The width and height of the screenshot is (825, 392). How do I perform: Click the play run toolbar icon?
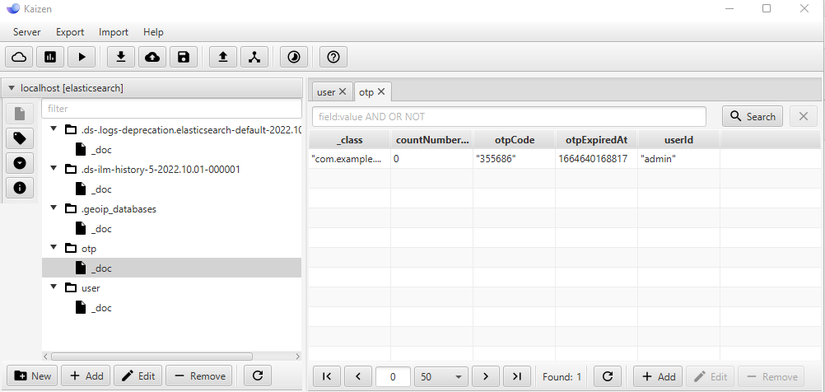click(82, 57)
